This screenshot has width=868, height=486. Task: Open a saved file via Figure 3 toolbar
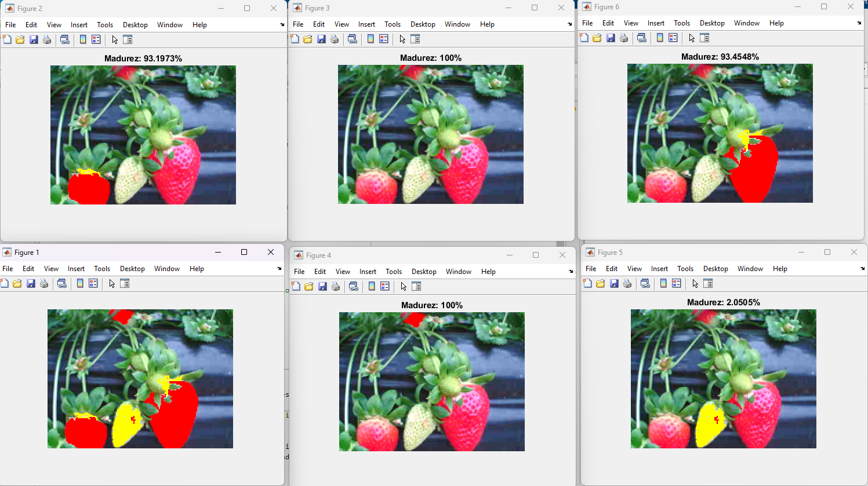(308, 38)
